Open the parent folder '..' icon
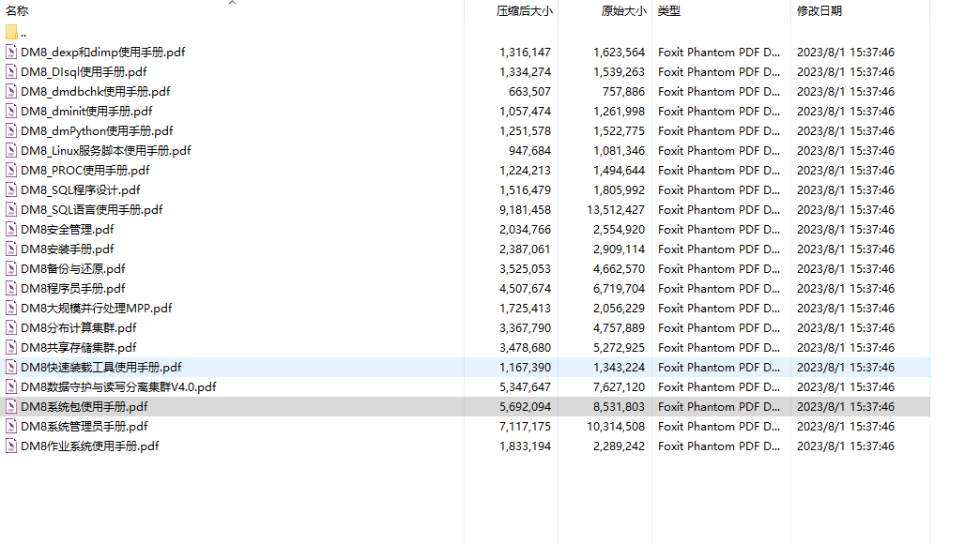980x544 pixels. (x=11, y=32)
